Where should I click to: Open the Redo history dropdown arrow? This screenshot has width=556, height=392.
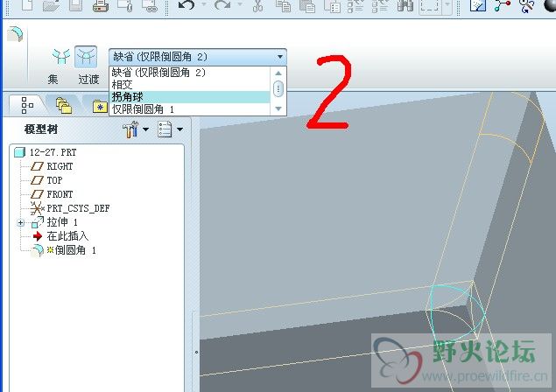tap(240, 4)
